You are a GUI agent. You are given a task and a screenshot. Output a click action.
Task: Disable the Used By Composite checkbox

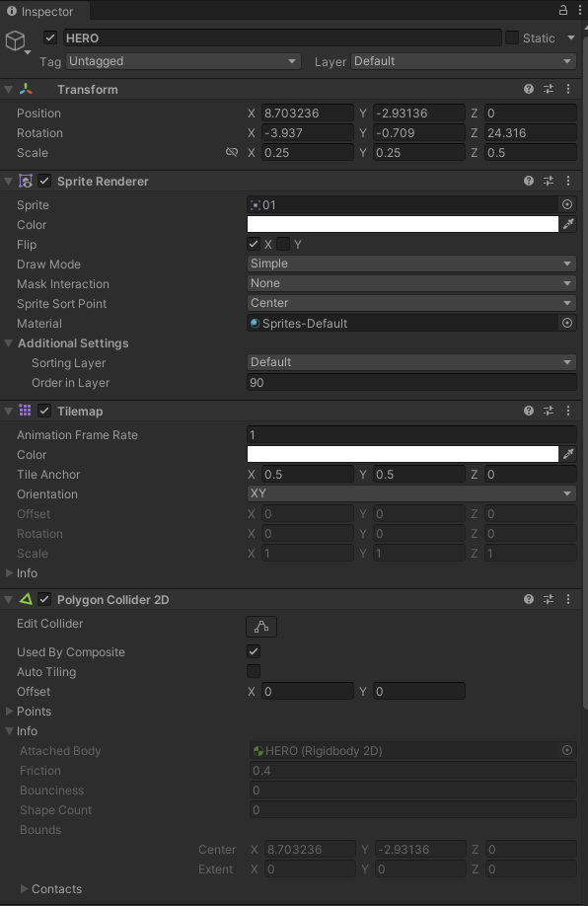254,651
